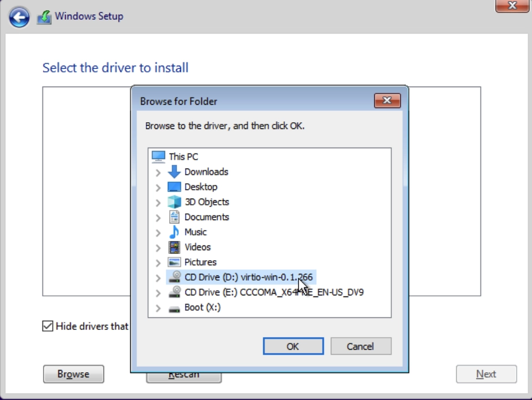Expand the Desktop node
Image resolution: width=532 pixels, height=400 pixels.
click(x=158, y=187)
